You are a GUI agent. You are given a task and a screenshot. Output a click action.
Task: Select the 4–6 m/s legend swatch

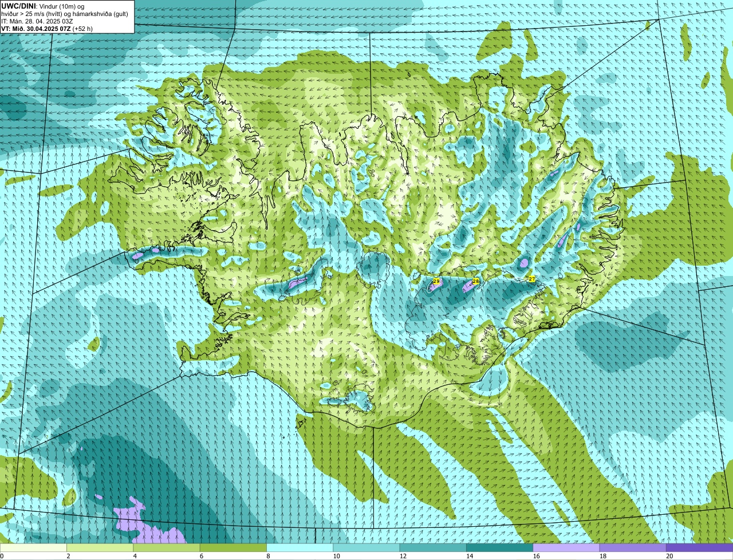pyautogui.click(x=167, y=547)
